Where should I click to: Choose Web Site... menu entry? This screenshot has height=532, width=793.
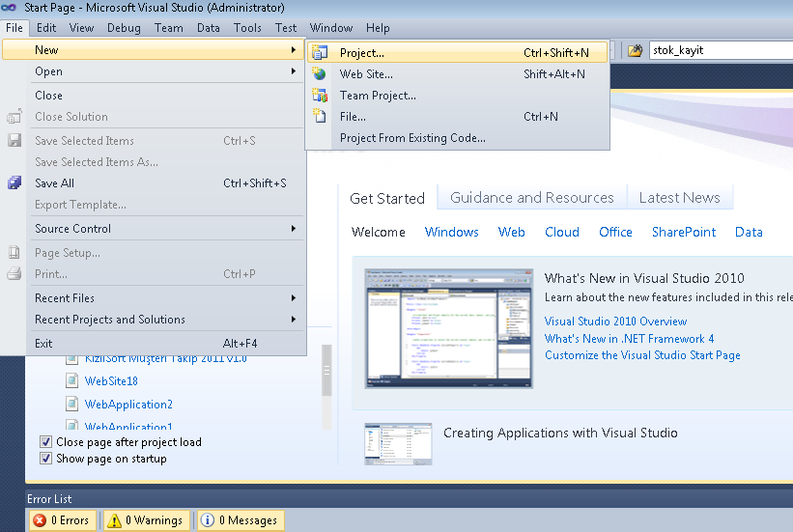coord(457,73)
